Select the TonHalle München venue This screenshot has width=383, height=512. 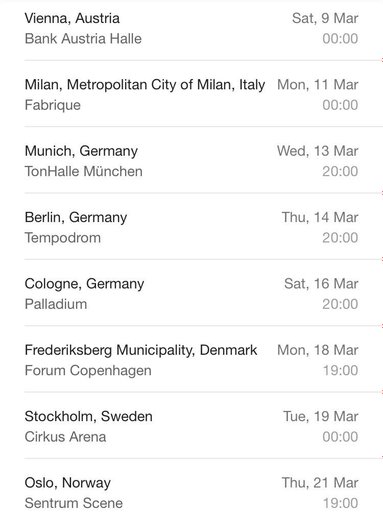click(84, 171)
